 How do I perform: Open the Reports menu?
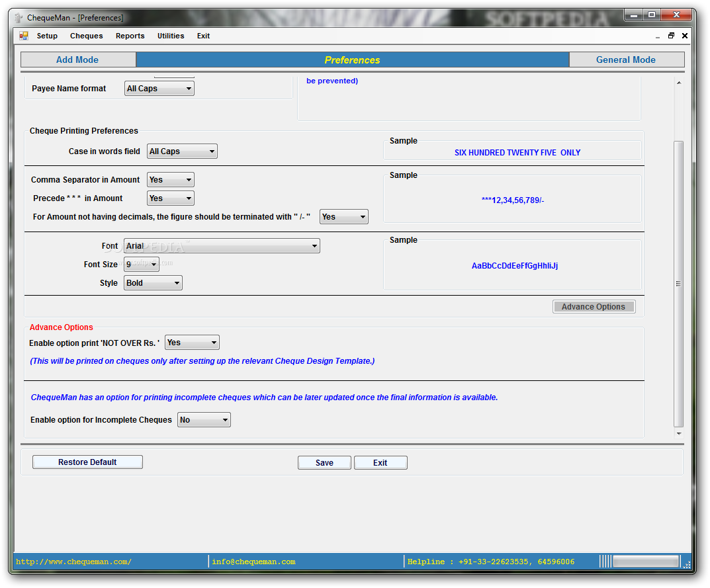pos(130,36)
